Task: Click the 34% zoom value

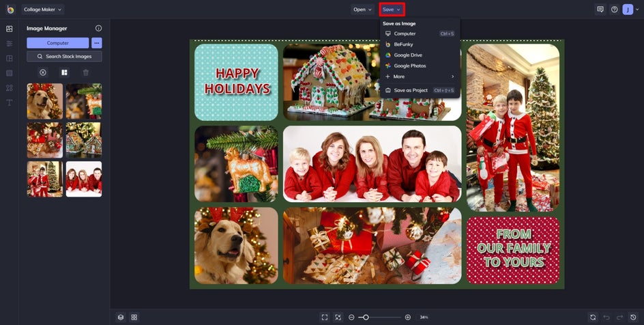Action: (424, 317)
